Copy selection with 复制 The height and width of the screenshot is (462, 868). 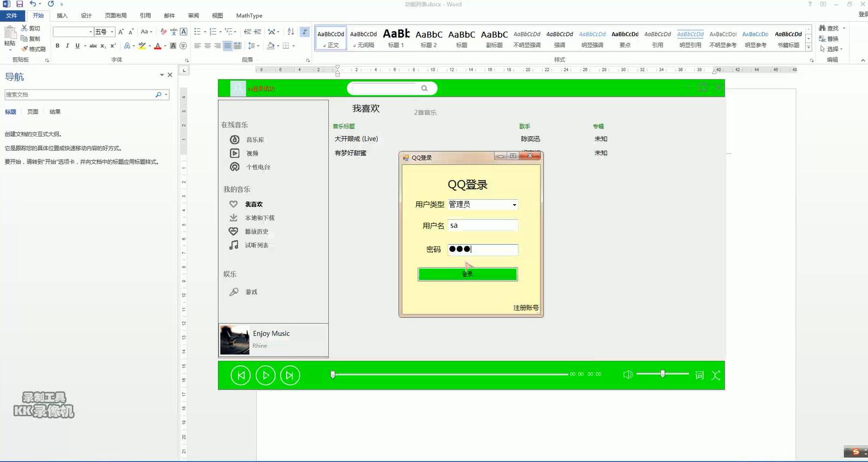pos(31,39)
